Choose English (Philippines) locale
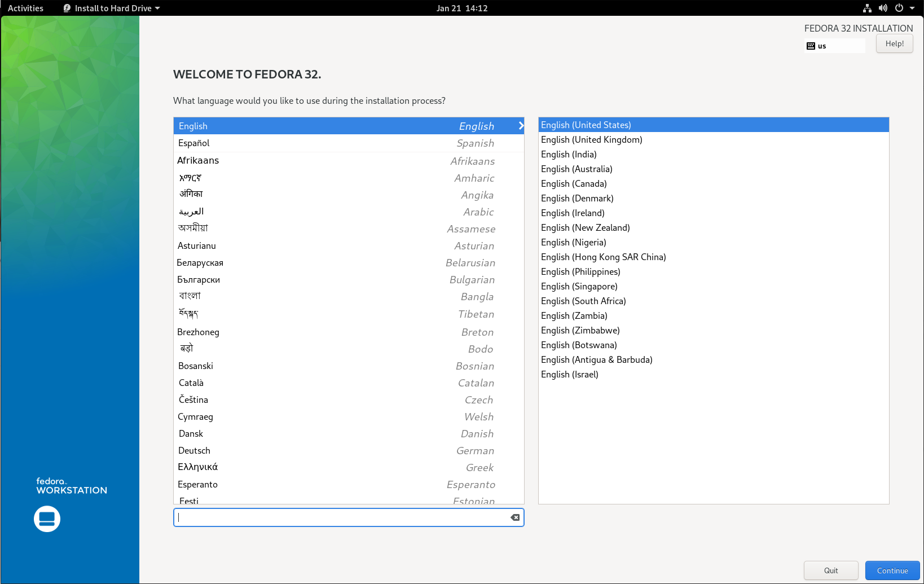 [x=714, y=271]
